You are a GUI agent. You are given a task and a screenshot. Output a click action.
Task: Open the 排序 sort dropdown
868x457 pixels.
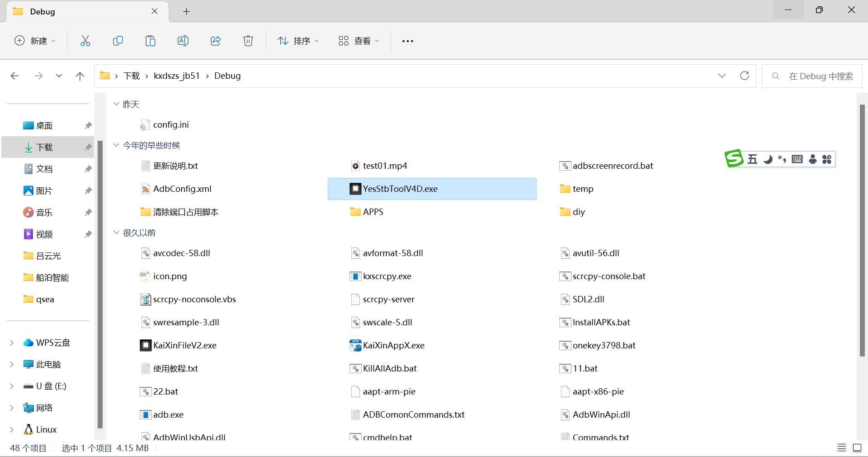point(298,41)
